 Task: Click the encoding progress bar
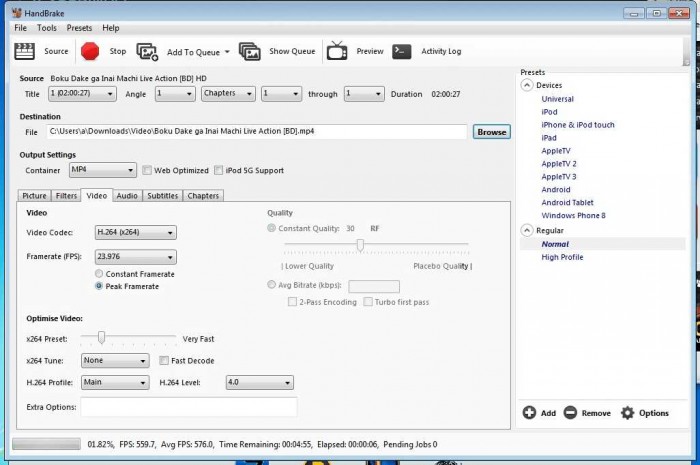46,444
